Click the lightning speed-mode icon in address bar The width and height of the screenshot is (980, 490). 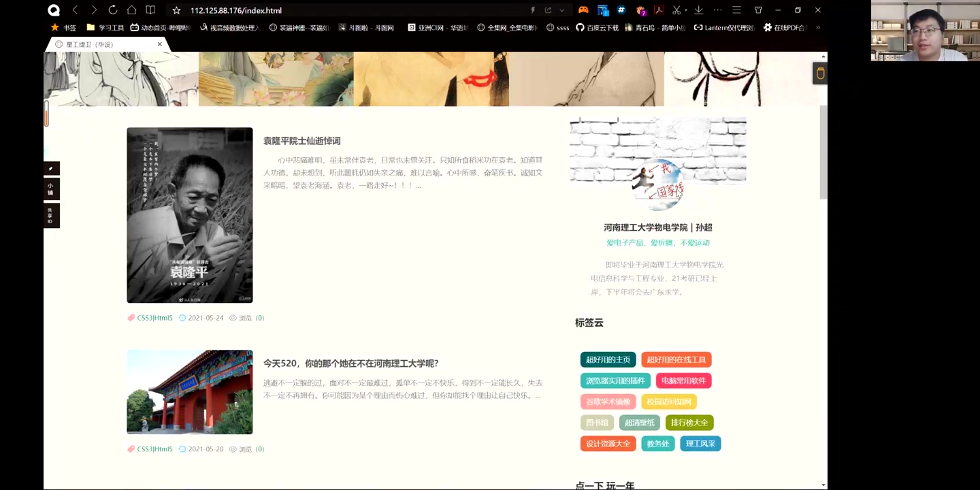pyautogui.click(x=533, y=10)
